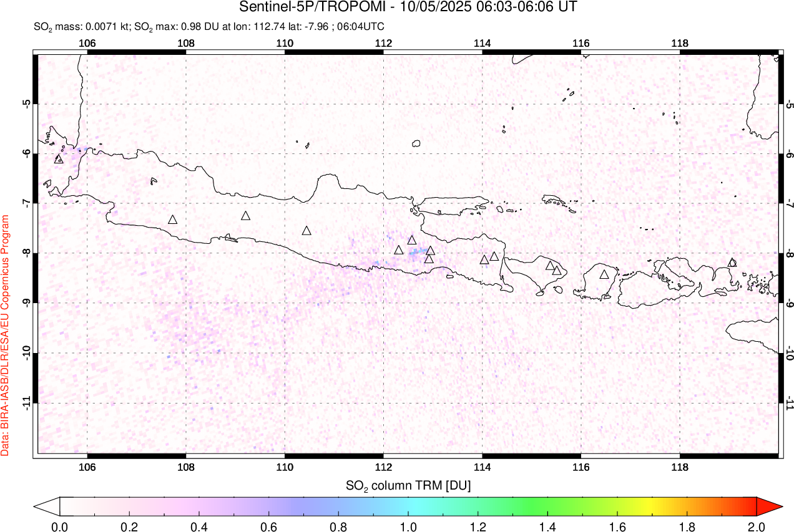794x532 pixels.
Task: Click the '106' label on the top axis
Action: click(x=87, y=43)
